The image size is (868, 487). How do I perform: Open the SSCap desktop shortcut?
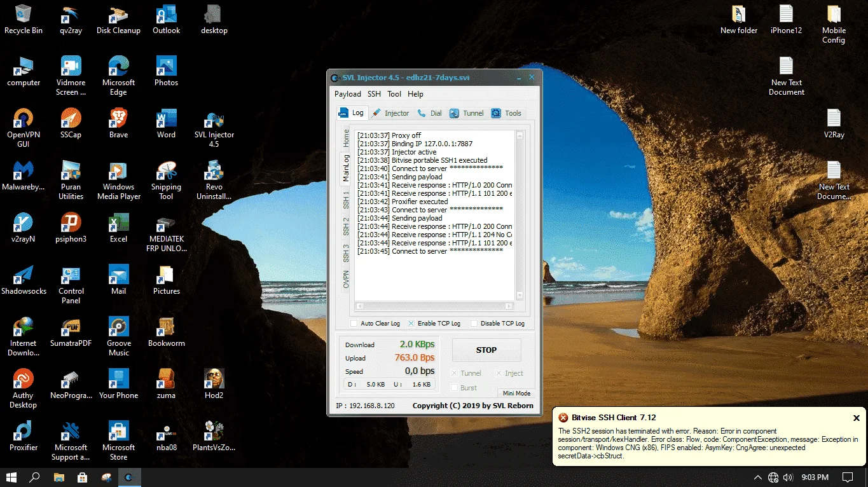71,123
